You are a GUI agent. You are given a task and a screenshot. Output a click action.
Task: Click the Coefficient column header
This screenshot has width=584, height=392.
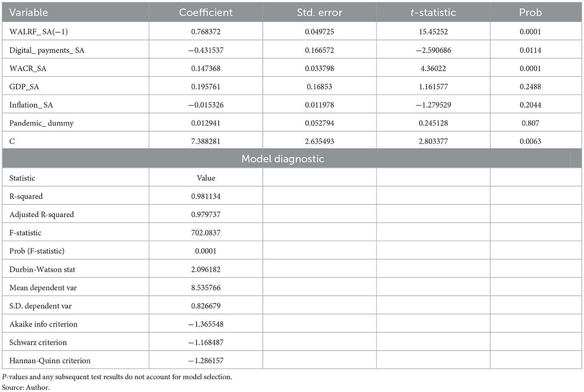[x=206, y=12]
